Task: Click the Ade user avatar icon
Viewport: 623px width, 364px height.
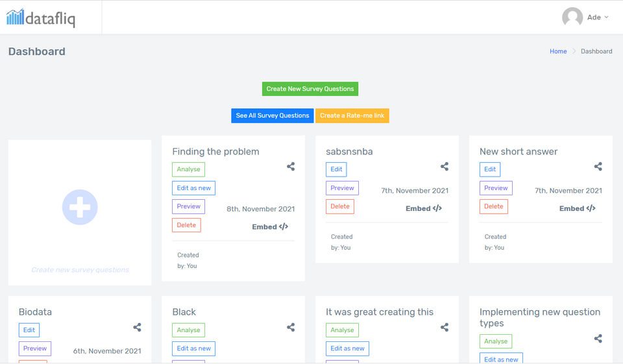Action: click(x=572, y=18)
